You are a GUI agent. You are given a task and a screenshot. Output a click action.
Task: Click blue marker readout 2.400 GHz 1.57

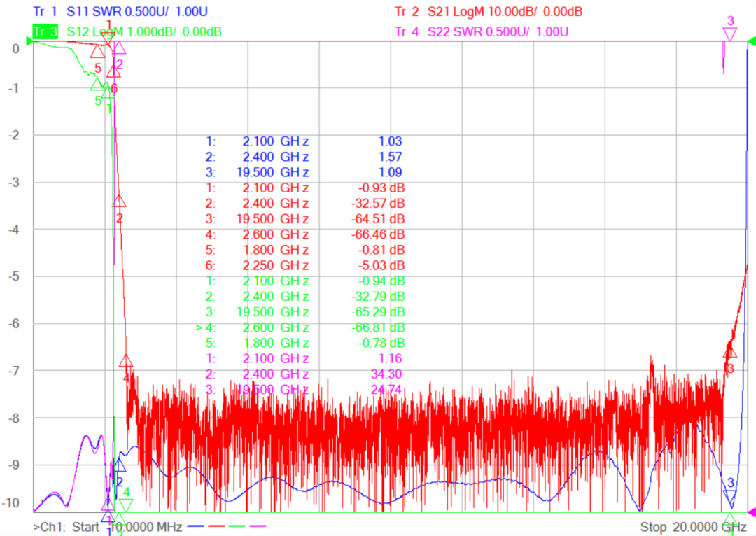pos(304,157)
